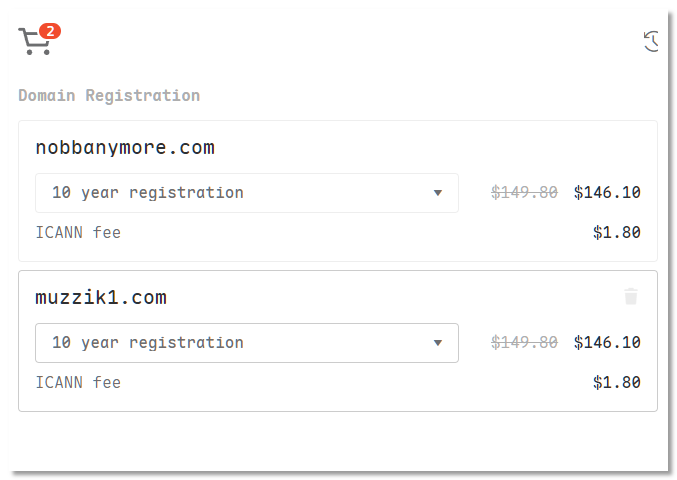Open the history clock icon
The image size is (677, 480).
coord(652,41)
